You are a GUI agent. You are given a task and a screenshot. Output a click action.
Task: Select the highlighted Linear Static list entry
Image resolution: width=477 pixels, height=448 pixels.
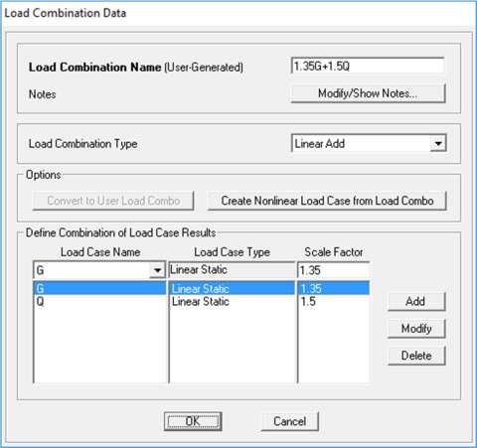[x=232, y=288]
